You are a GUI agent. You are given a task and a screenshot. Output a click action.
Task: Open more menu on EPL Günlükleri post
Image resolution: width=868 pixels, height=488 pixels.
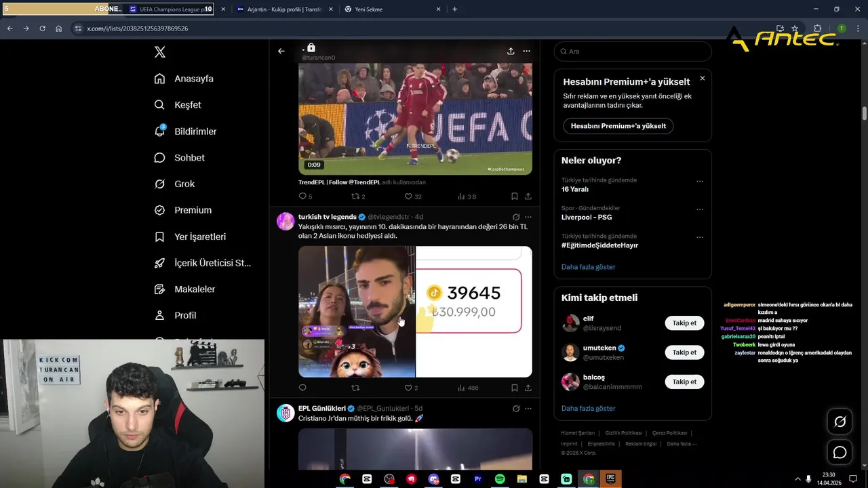point(528,409)
